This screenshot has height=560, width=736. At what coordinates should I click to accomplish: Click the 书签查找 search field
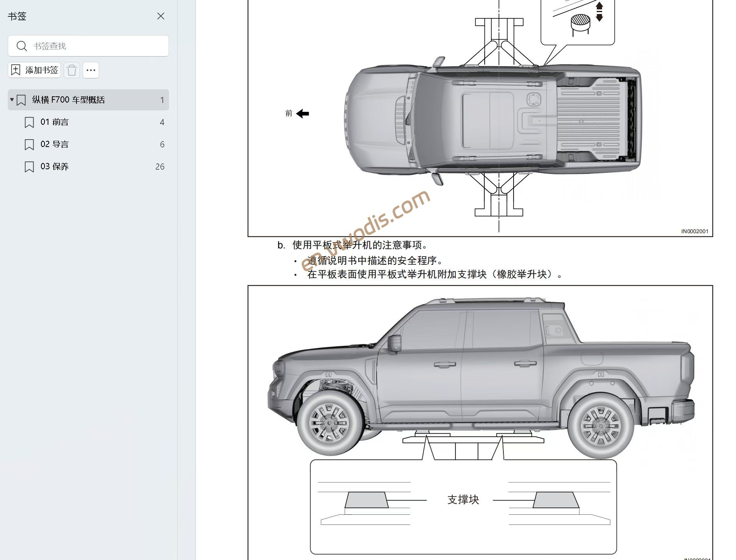[88, 46]
